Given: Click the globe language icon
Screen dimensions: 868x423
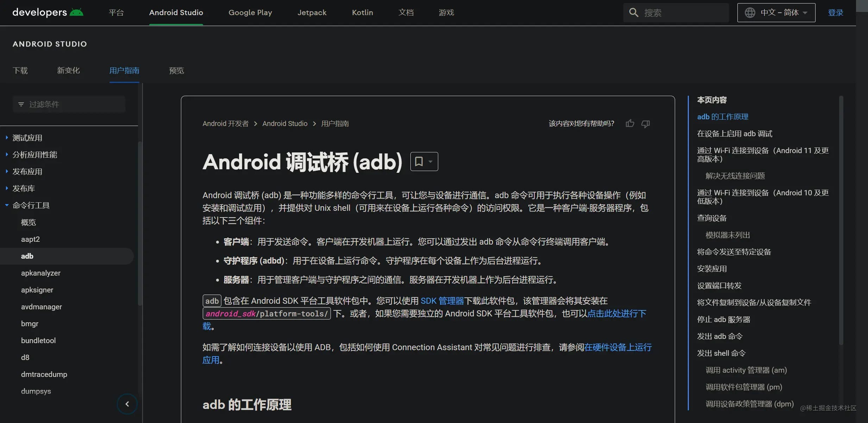Looking at the screenshot, I should (x=750, y=13).
